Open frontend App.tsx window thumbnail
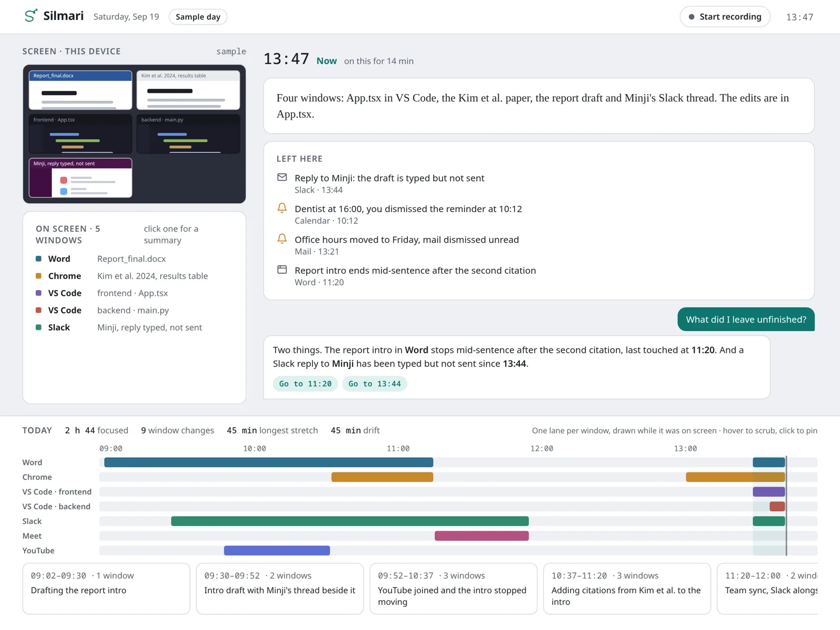 80,134
